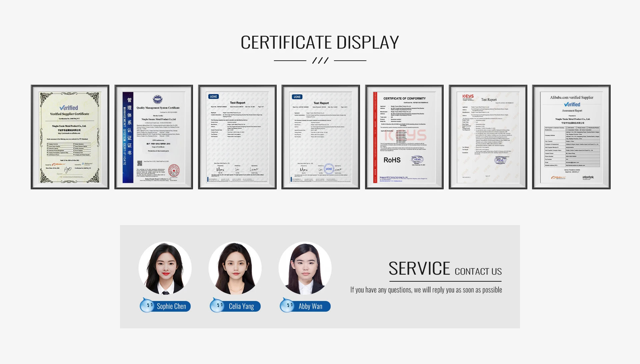Open the RoHS Certificate of Conformity
Viewport: 640px width, 364px height.
[404, 137]
